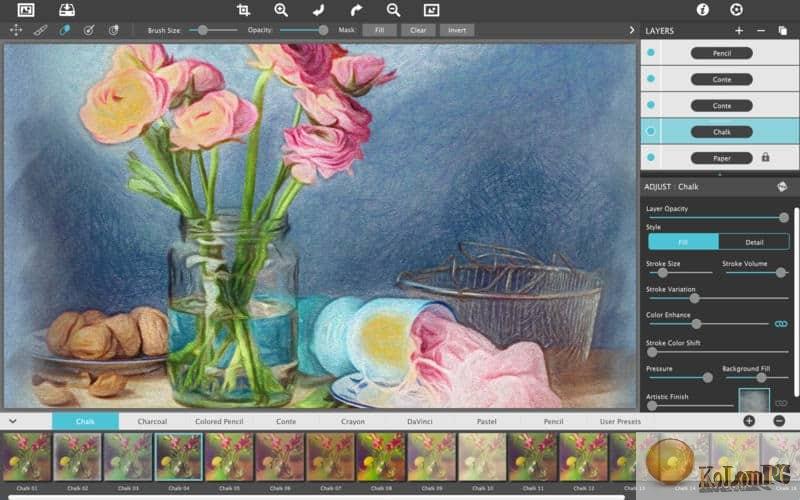Image resolution: width=800 pixels, height=500 pixels.
Task: Click the link icon beside Artistic Finish
Action: click(x=781, y=403)
